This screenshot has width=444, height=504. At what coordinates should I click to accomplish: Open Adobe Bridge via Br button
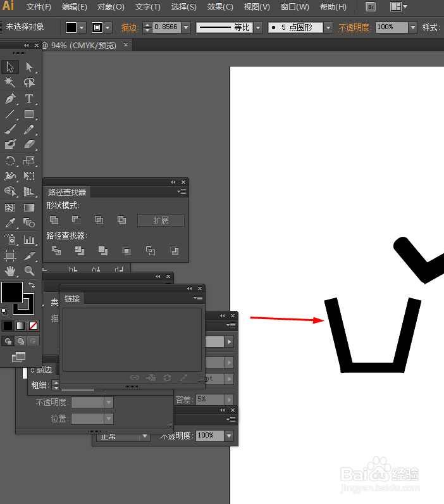coord(371,7)
